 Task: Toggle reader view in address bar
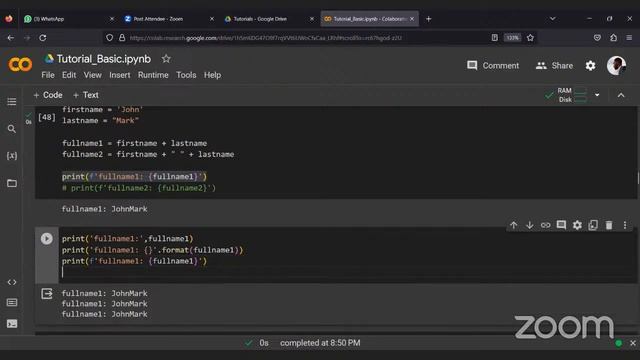tap(494, 38)
